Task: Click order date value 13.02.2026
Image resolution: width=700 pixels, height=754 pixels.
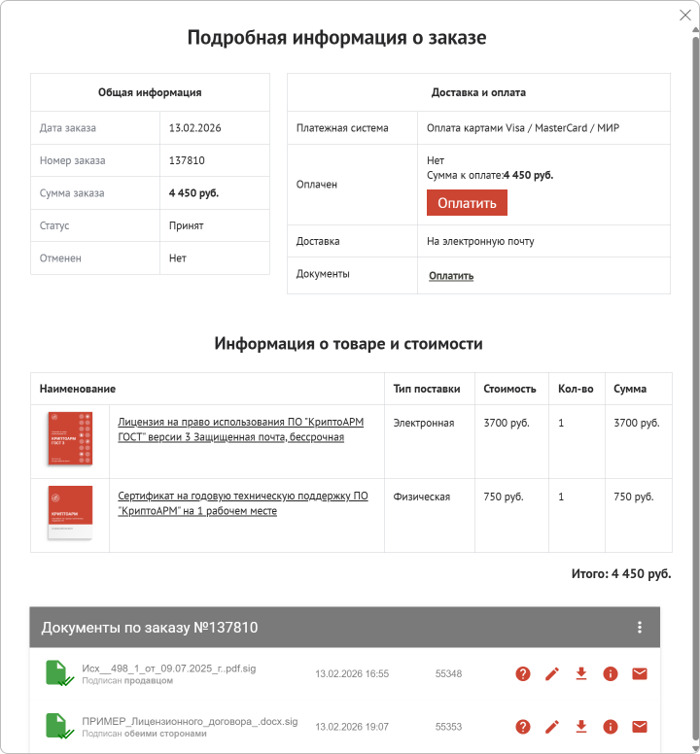Action: pyautogui.click(x=194, y=128)
